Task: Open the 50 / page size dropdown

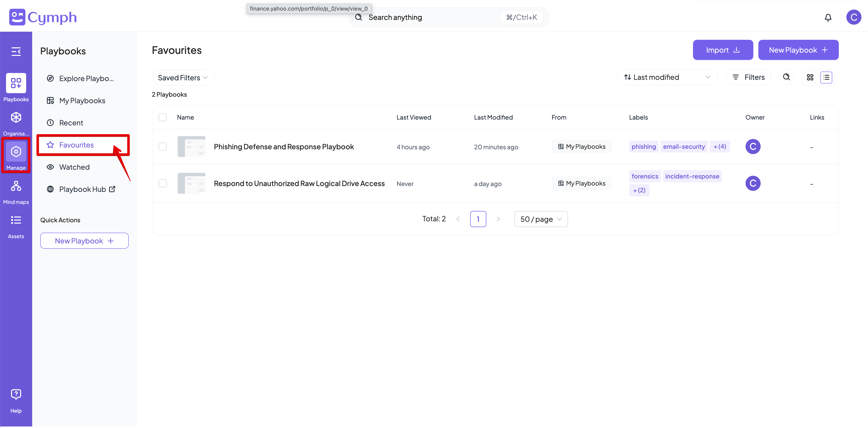Action: 540,219
